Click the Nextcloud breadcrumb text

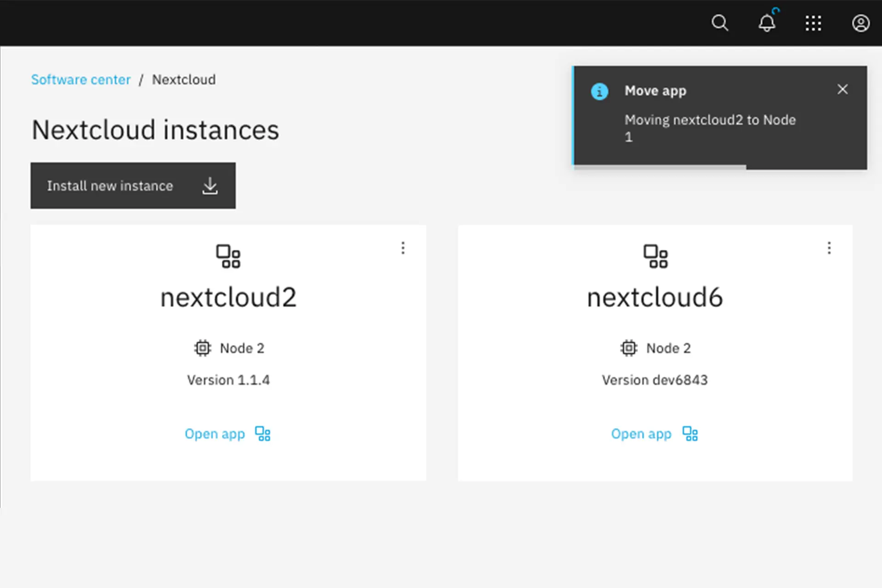coord(184,79)
